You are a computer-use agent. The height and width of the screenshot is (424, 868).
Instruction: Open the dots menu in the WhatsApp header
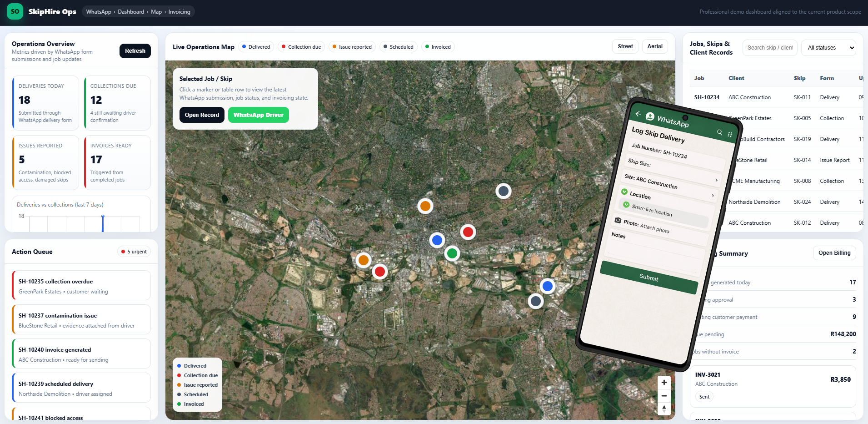point(730,135)
